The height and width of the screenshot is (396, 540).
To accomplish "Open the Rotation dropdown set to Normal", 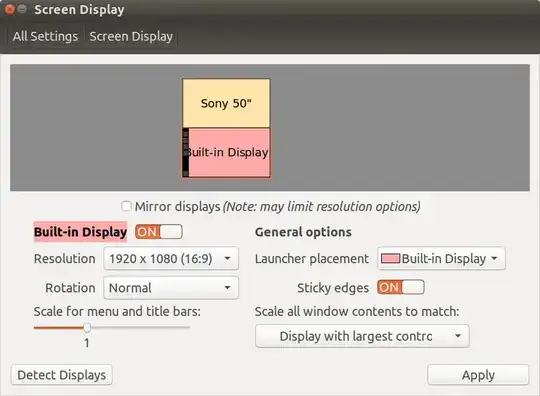I will [171, 288].
